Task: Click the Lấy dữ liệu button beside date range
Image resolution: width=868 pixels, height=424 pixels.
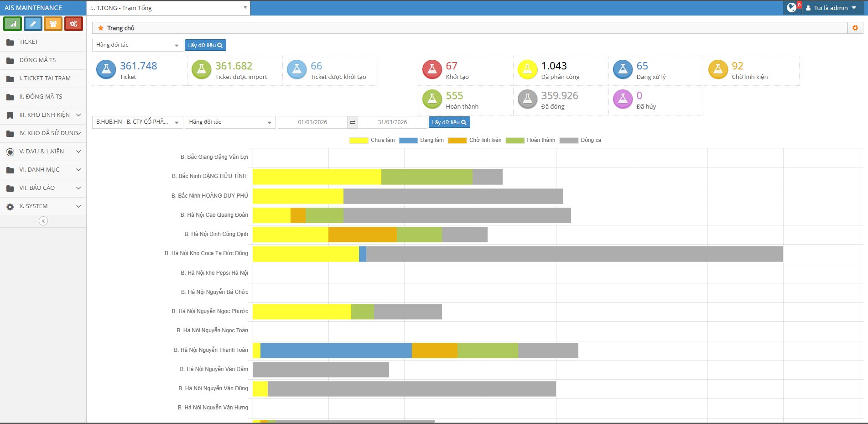Action: click(x=449, y=122)
